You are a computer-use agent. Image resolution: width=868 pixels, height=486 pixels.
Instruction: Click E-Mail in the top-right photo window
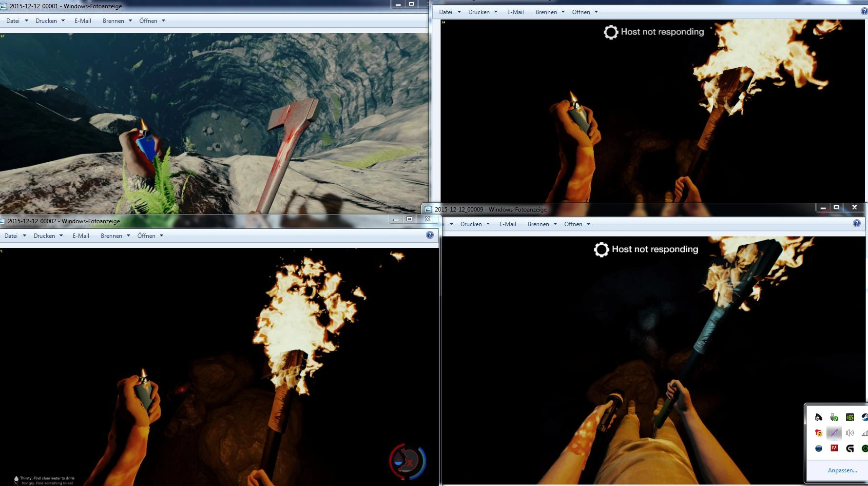pos(516,12)
